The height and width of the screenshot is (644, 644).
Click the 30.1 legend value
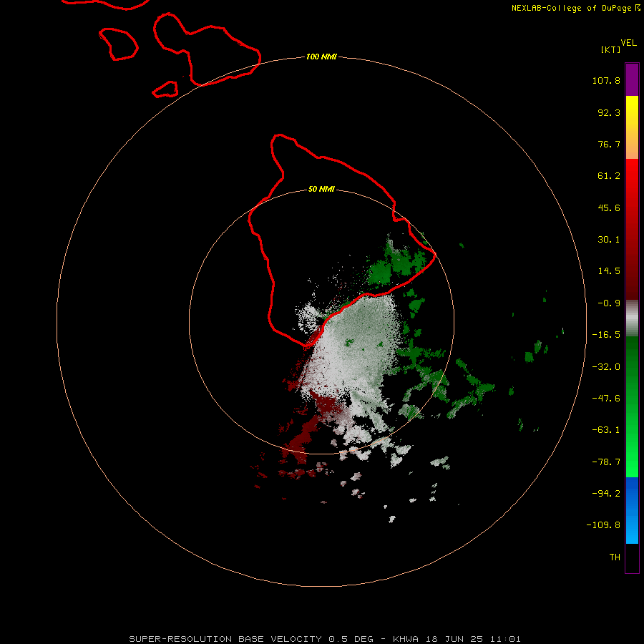[x=609, y=240]
